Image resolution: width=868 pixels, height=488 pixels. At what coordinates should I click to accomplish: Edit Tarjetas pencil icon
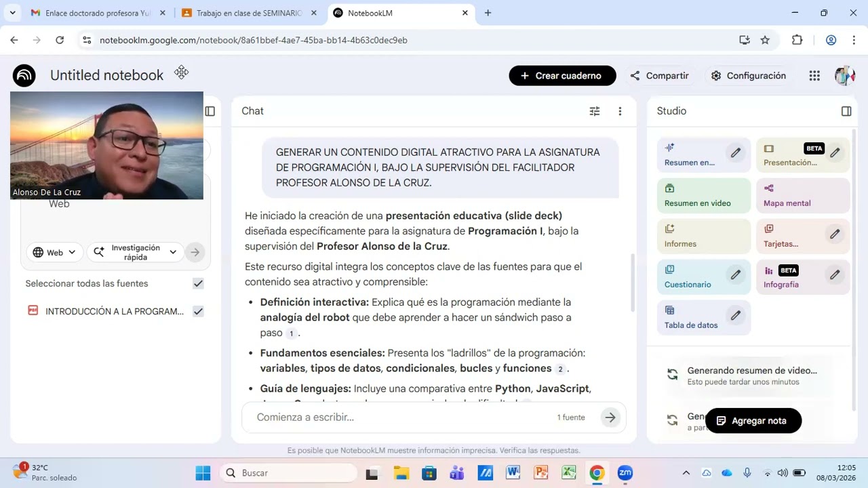[x=835, y=235]
